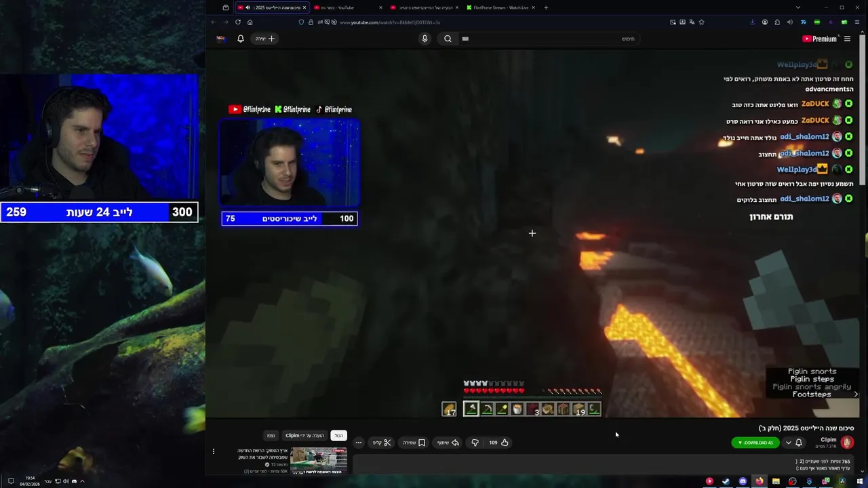
Task: Show hidden system tray icons
Action: click(x=82, y=481)
